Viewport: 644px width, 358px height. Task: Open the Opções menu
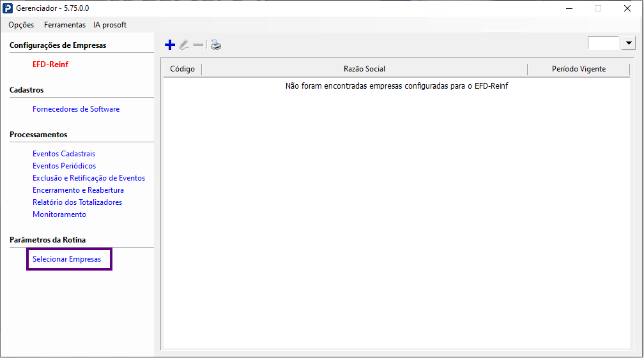21,25
